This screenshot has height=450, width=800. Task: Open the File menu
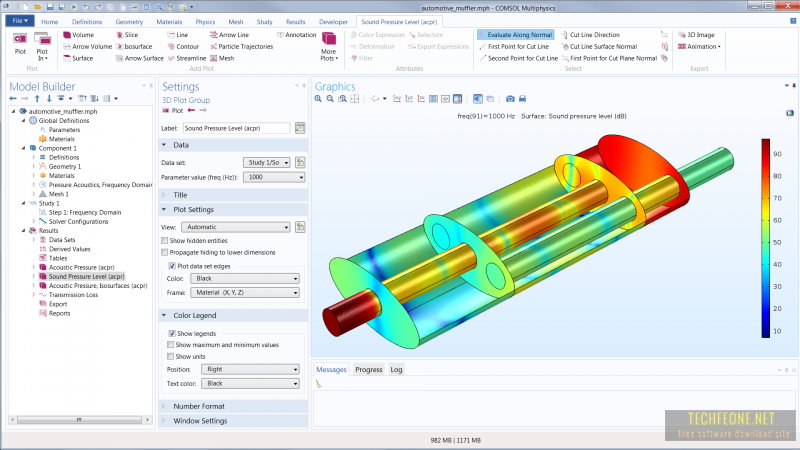click(20, 21)
